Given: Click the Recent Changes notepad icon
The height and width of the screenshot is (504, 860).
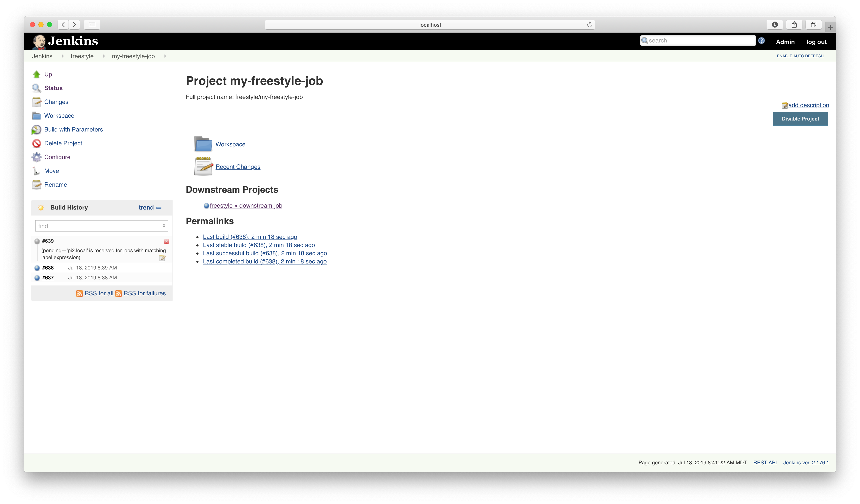Looking at the screenshot, I should [x=203, y=166].
